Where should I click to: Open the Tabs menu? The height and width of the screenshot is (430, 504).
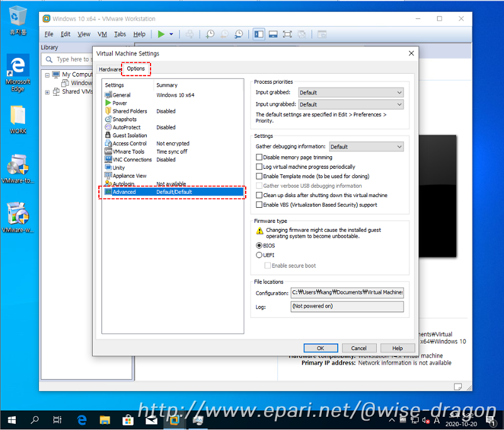pos(120,34)
